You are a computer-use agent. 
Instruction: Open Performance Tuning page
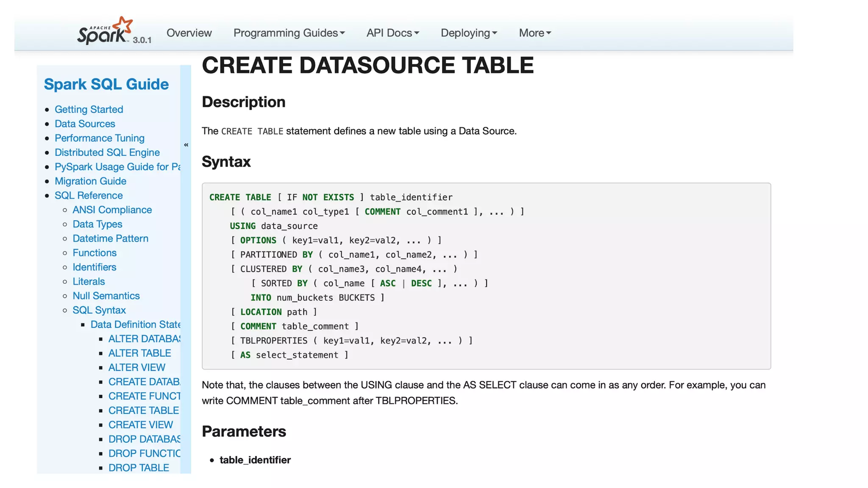tap(100, 138)
